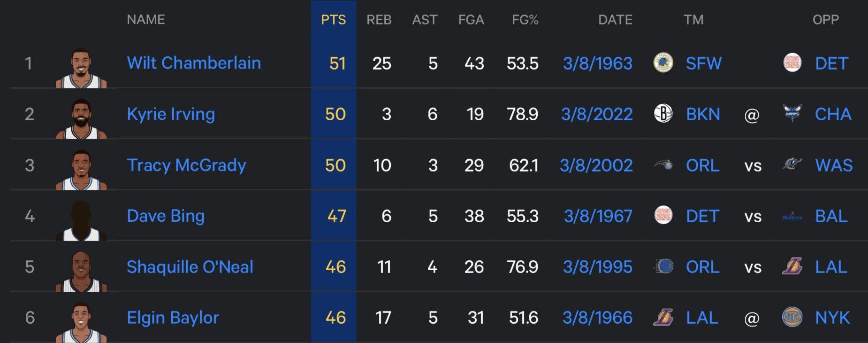Sort the table by PTS column
Image resolution: width=868 pixels, height=343 pixels.
[x=333, y=20]
